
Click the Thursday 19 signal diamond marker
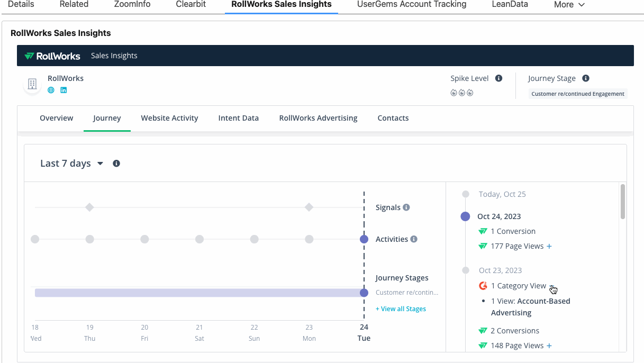click(x=90, y=207)
